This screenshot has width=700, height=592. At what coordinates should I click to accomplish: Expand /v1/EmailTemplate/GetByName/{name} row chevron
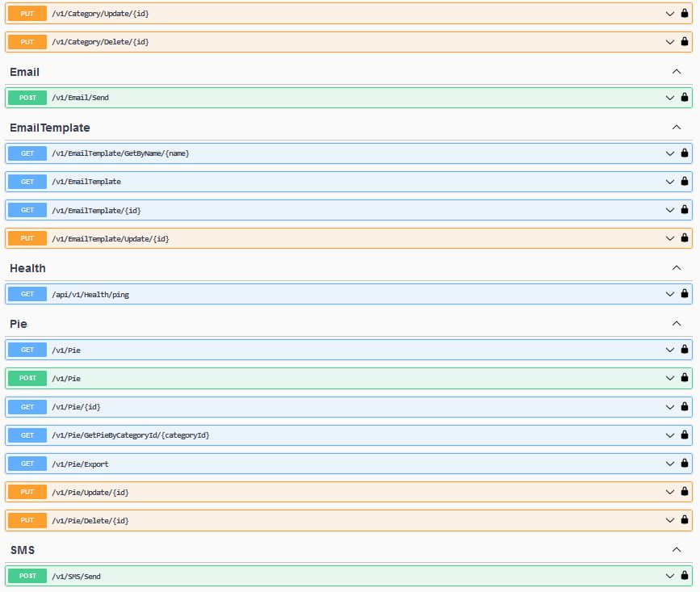click(669, 153)
